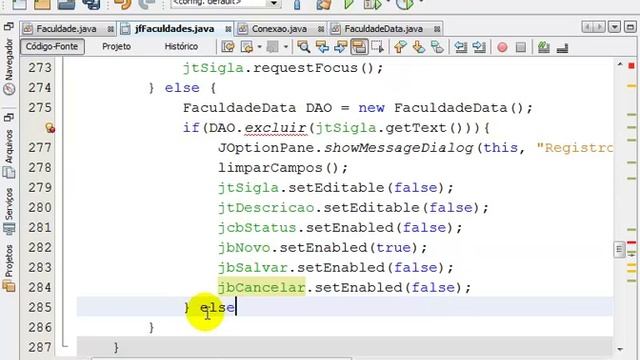Toggle Rectangular Selection mode
The width and height of the screenshot is (640, 360).
(378, 47)
